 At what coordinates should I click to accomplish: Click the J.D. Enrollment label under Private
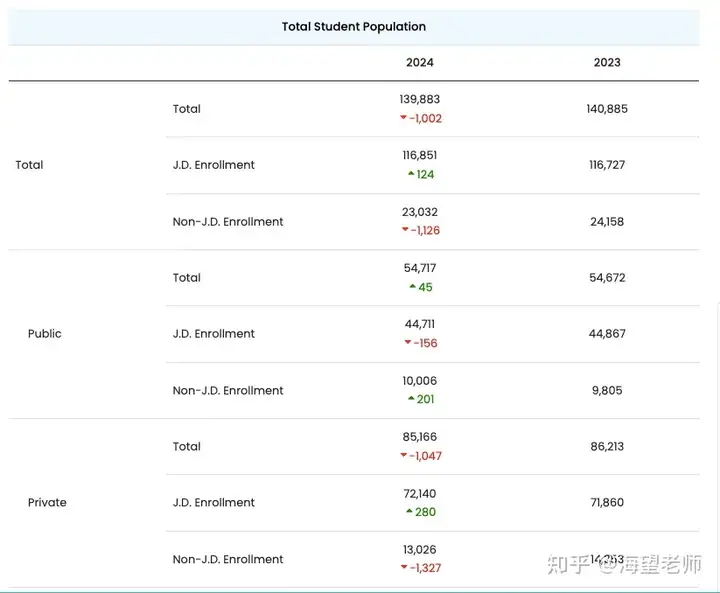[213, 503]
